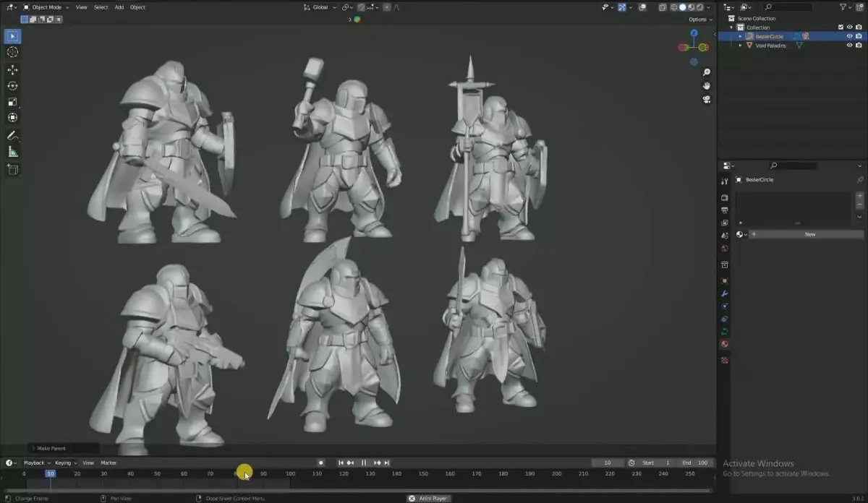
Task: Open the viewport Options dropdown
Action: (699, 20)
